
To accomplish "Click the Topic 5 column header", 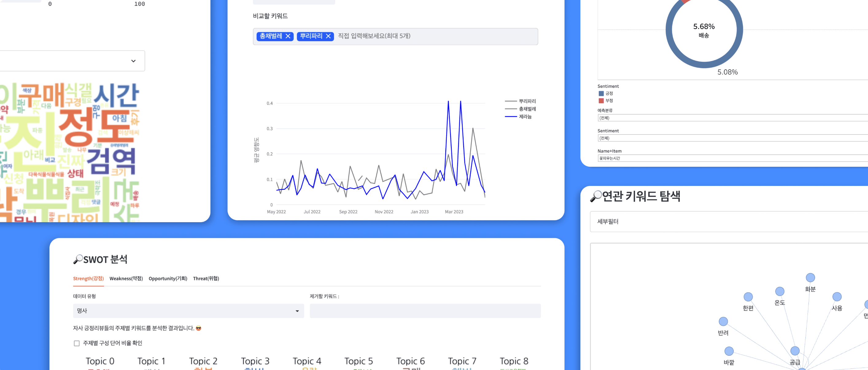I will pos(358,361).
